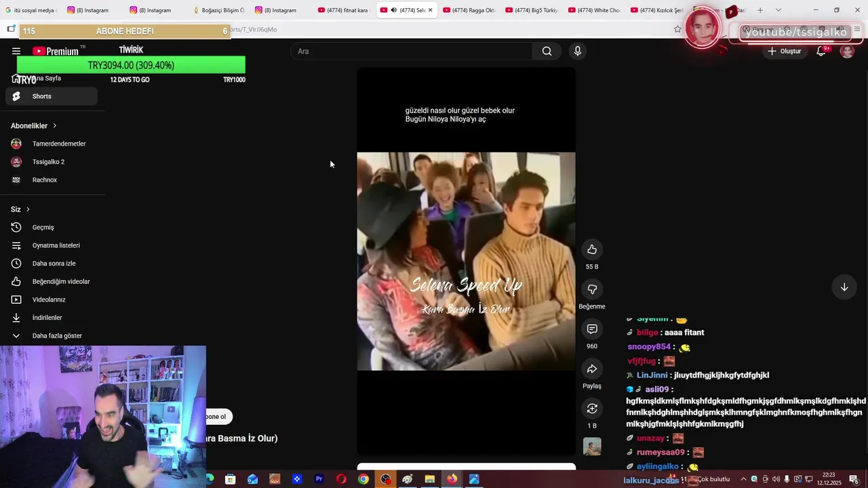Show hidden system tray icons

click(743, 479)
